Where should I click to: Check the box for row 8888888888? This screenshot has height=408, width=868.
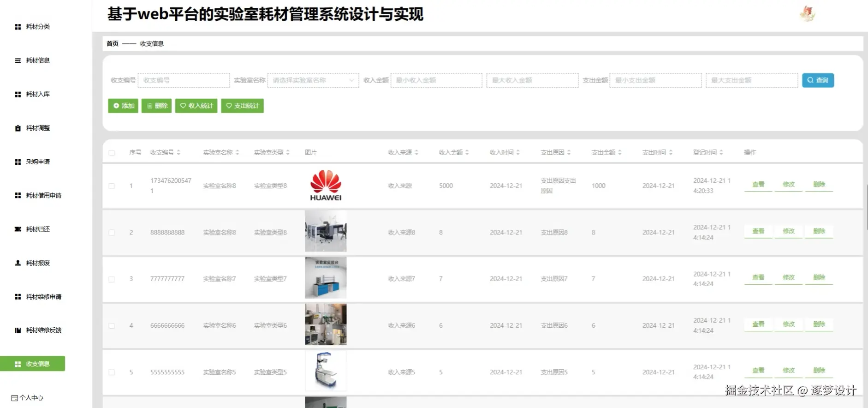tap(112, 233)
